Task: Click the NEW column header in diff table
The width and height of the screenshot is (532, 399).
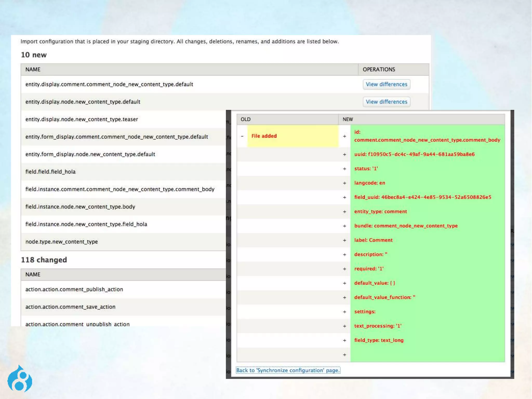Action: point(348,119)
